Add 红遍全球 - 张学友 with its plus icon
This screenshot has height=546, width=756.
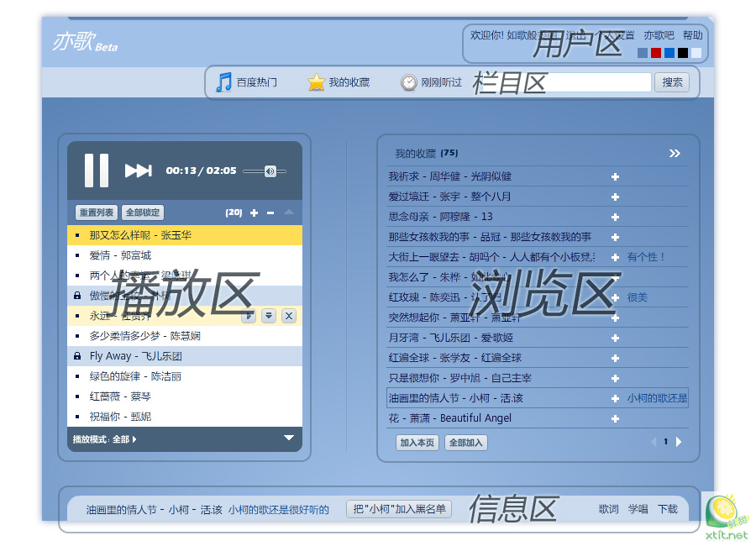point(615,359)
